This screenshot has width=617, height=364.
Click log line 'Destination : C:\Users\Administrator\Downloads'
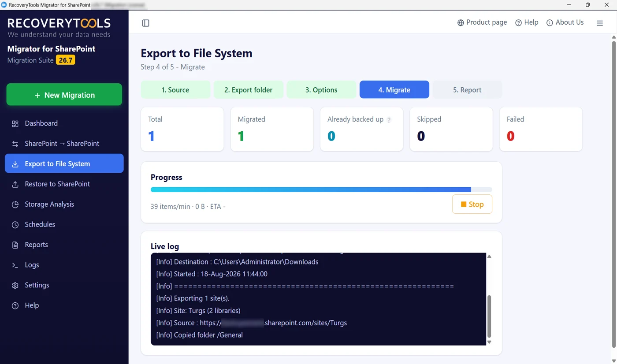tap(237, 262)
